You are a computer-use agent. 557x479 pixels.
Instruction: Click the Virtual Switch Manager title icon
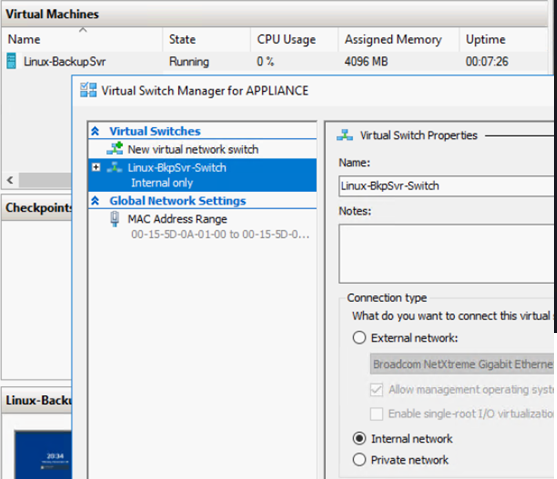88,90
